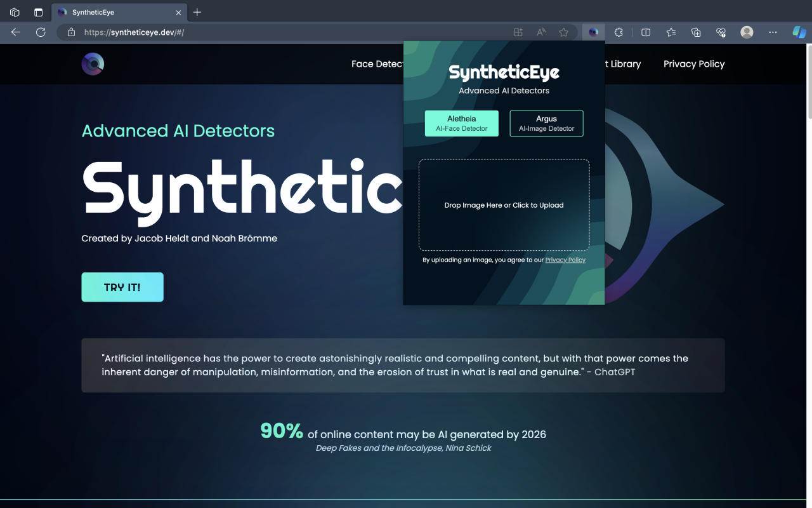Open the apps available icon in address bar

click(x=518, y=32)
